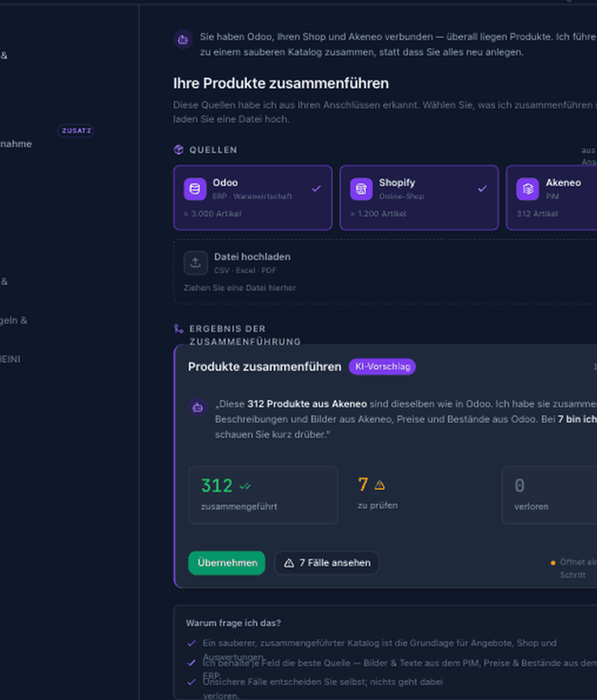597x700 pixels.
Task: Open 7 Fälle ansehen
Action: (x=327, y=563)
